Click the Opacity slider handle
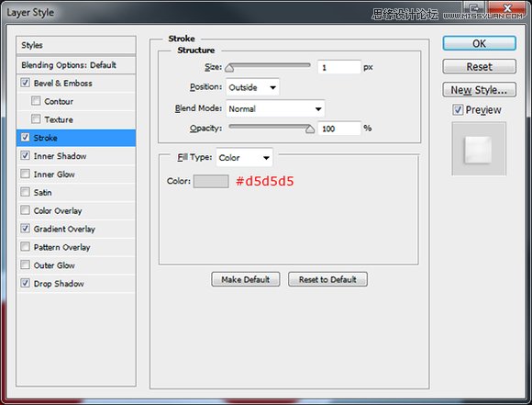Image resolution: width=532 pixels, height=405 pixels. point(310,129)
